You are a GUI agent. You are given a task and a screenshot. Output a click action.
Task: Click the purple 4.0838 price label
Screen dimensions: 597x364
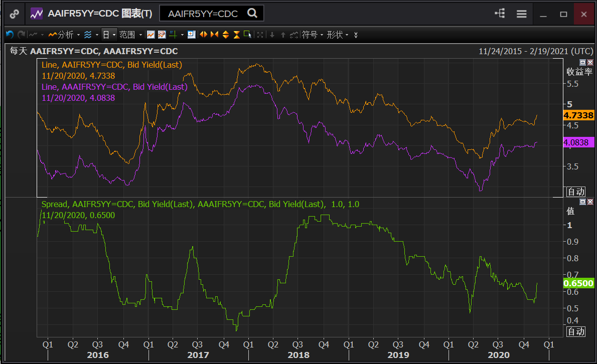point(578,142)
